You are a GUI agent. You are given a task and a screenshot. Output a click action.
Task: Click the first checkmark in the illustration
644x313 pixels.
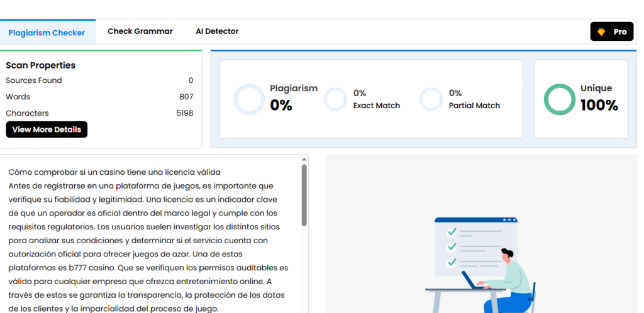click(451, 232)
